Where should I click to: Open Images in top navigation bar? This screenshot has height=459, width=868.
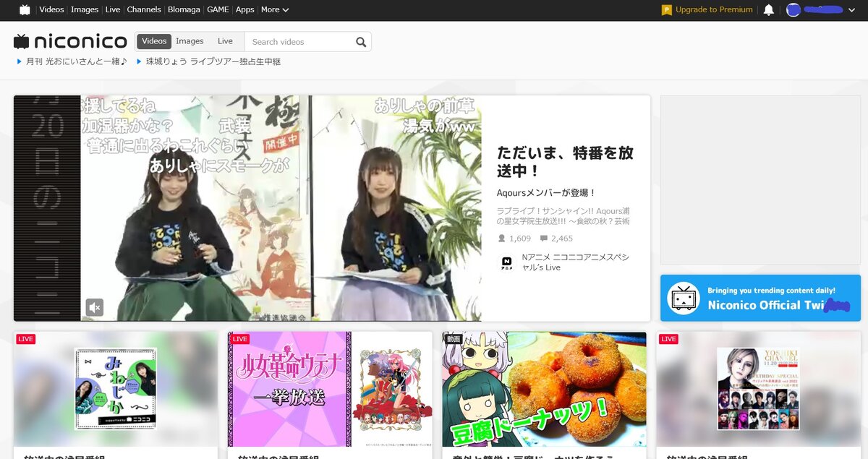point(85,9)
